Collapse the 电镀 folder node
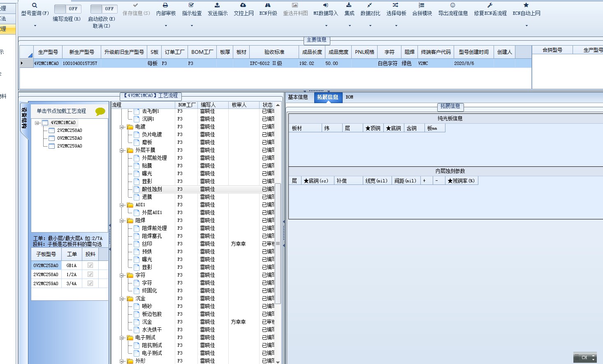The height and width of the screenshot is (364, 603). (122, 127)
